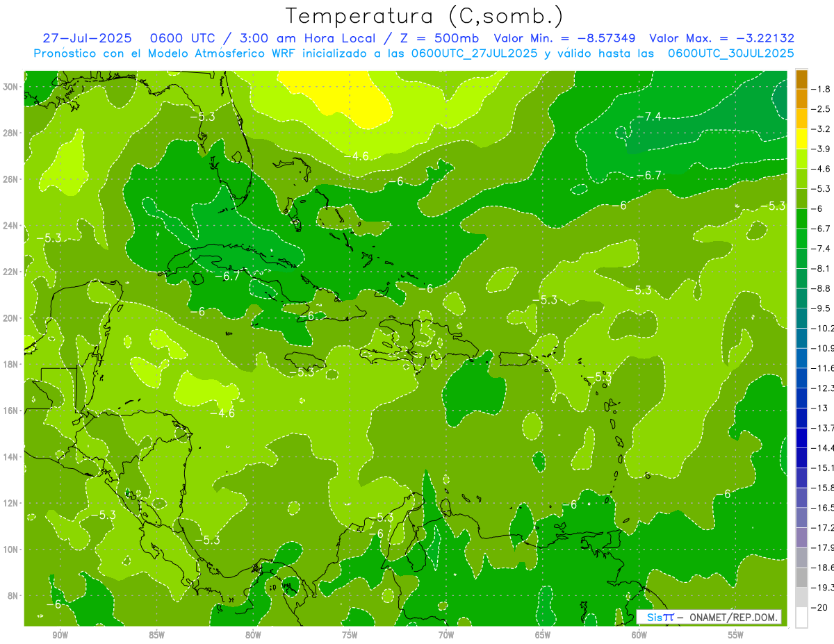Click the Valor Min. = -8.57349 text
This screenshot has width=834, height=644.
pos(566,38)
